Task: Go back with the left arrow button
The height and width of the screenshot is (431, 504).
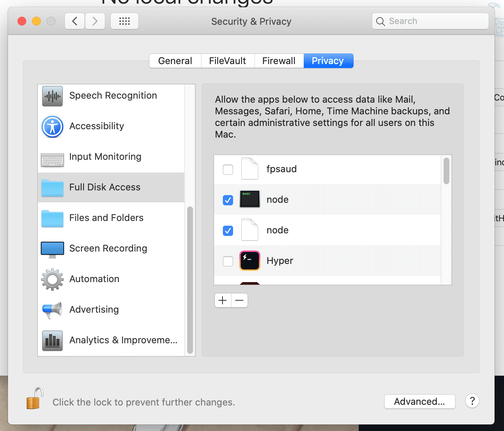Action: (75, 21)
